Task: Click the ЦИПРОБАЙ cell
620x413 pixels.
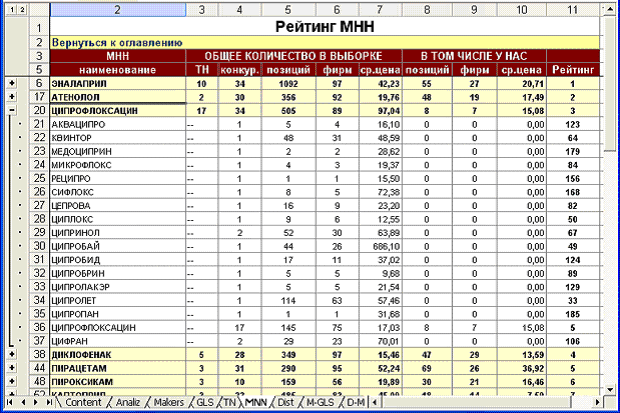Action: click(118, 246)
